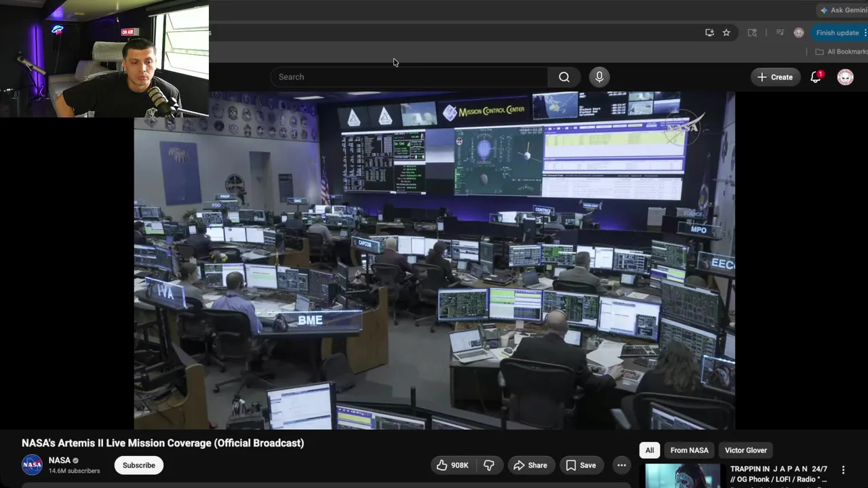Click the YouTube search magnifier button
Screen dimensions: 868x488
564,77
